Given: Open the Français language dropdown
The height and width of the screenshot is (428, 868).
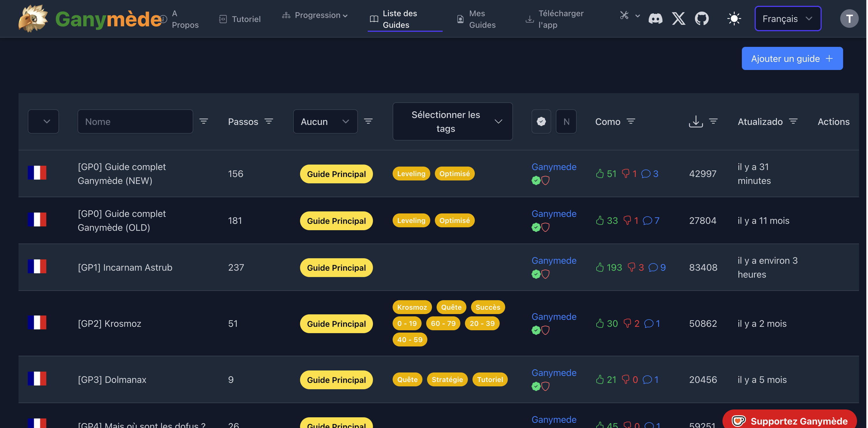Looking at the screenshot, I should [x=788, y=19].
